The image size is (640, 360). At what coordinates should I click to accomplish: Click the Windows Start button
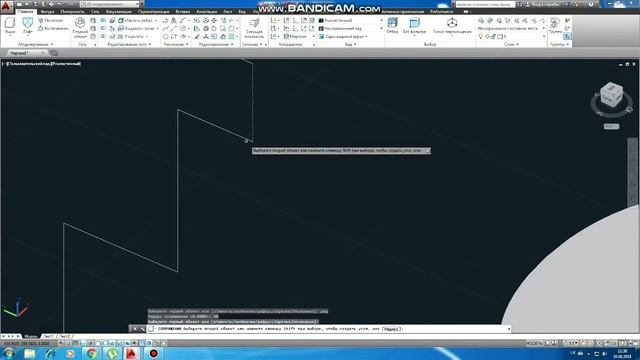tap(9, 353)
